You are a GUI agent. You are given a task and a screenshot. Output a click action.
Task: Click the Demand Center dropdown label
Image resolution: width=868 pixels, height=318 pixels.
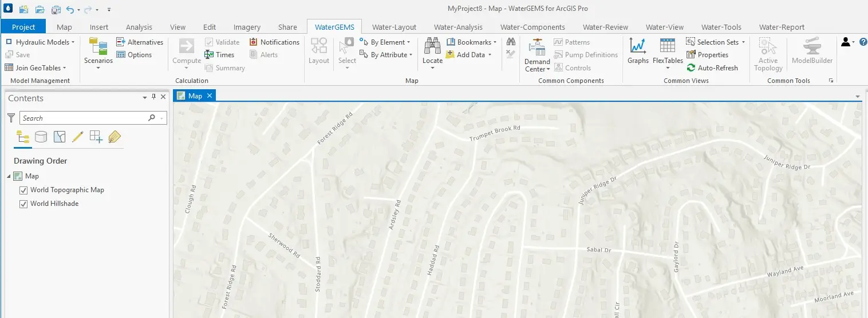point(537,65)
